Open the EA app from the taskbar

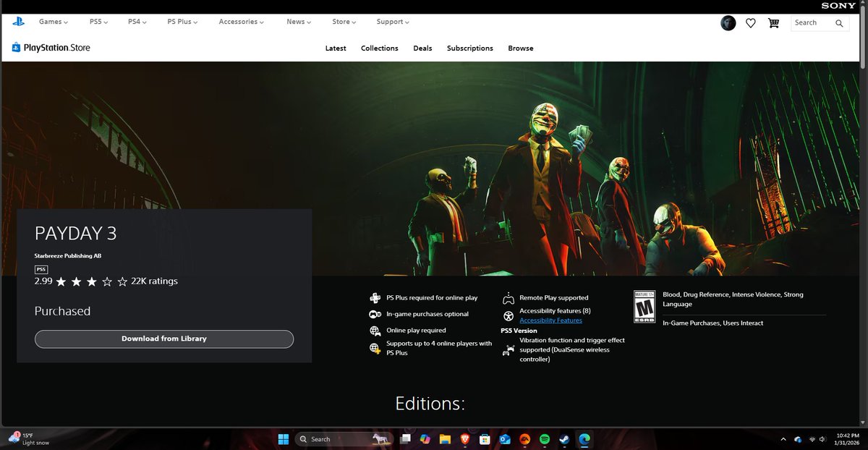tap(525, 438)
